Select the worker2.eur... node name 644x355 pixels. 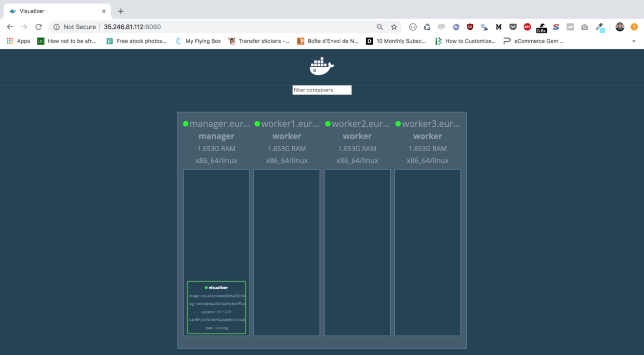click(x=361, y=124)
